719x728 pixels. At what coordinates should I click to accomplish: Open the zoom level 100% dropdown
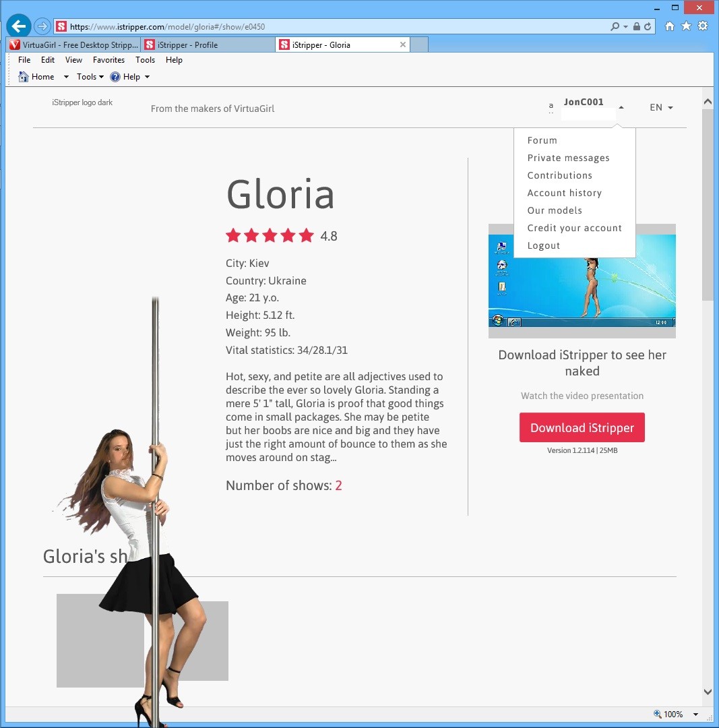pyautogui.click(x=695, y=715)
